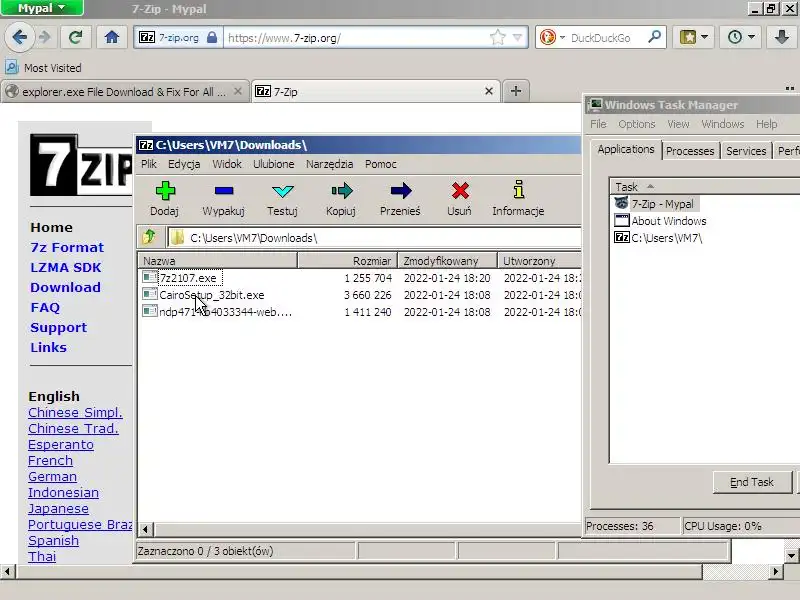Sort files by the Nazwa column header

[218, 261]
